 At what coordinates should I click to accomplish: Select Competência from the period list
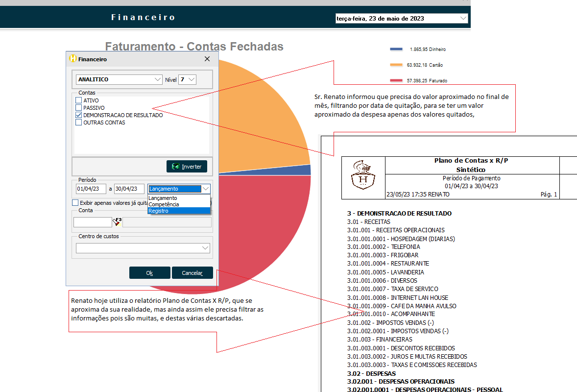[164, 204]
